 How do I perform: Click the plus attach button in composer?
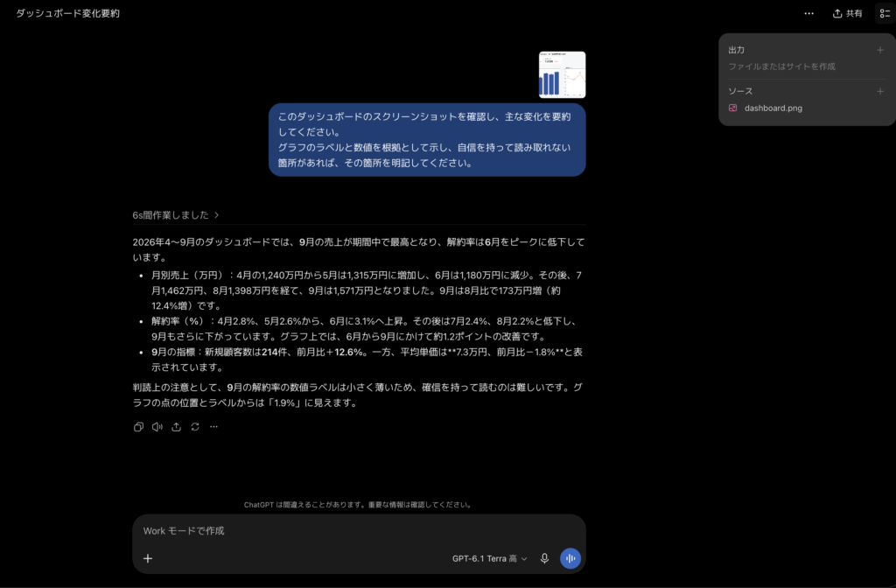148,558
